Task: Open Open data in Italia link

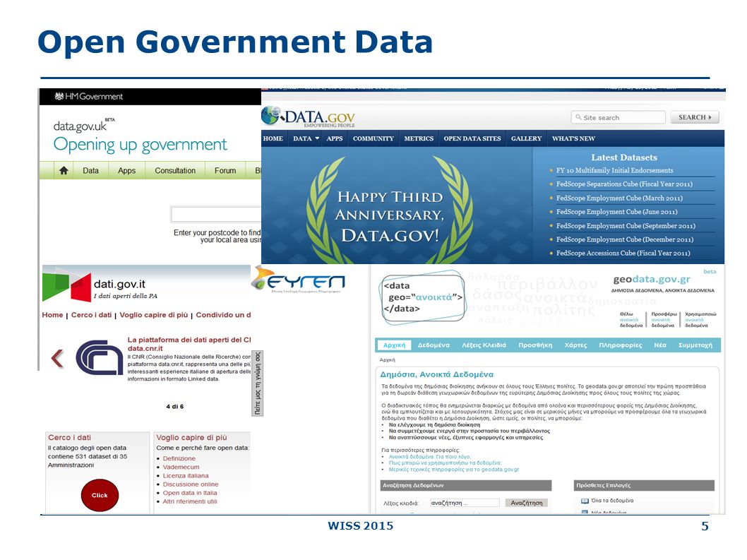Action: click(x=190, y=493)
